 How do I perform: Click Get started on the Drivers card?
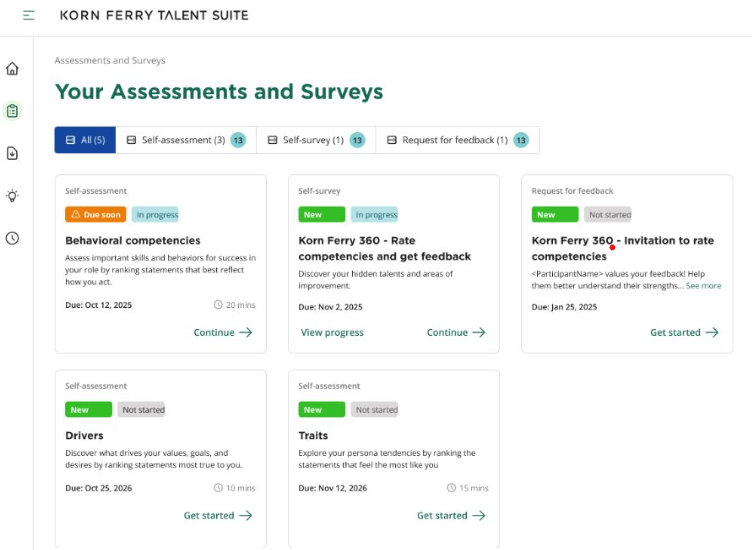coord(218,515)
